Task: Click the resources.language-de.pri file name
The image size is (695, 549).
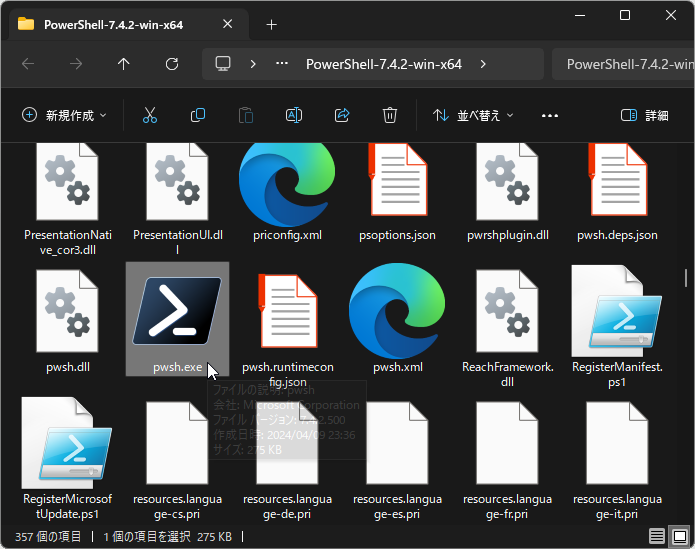Action: [287, 506]
